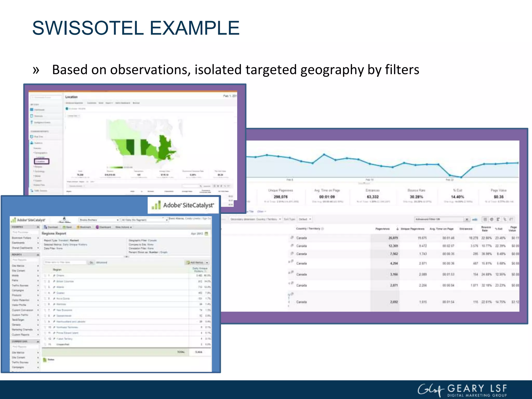The height and width of the screenshot is (399, 532).
Task: Click the filter text field in Regions Report
Action: [x=65, y=263]
